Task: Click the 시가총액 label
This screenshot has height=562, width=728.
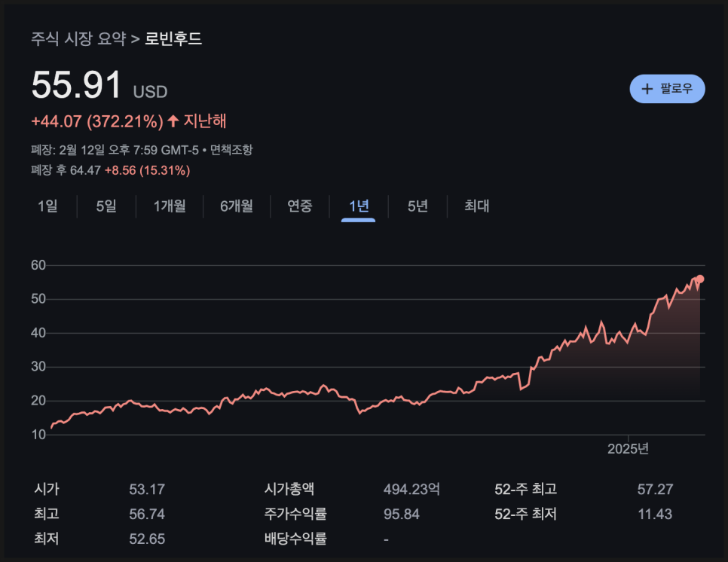Action: (x=289, y=489)
